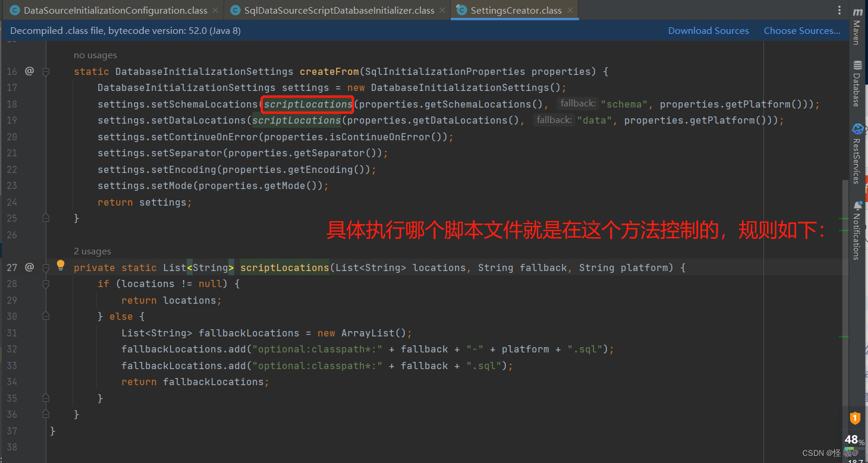Collapse the scriptLocations method at line 27

pyautogui.click(x=46, y=268)
